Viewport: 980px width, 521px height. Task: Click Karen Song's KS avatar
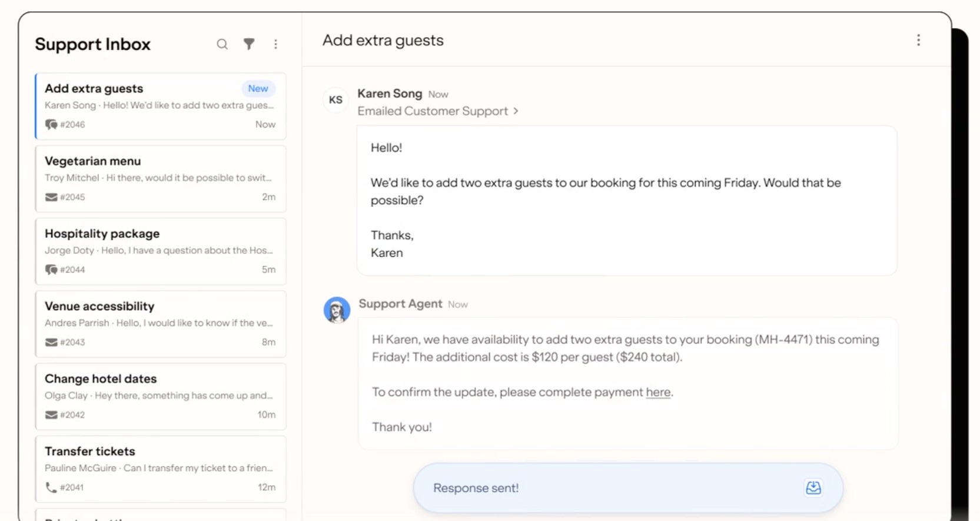[335, 100]
